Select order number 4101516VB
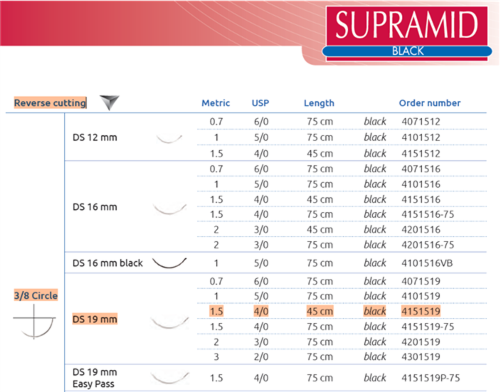Viewport: 500px width, 392px height. 427,263
